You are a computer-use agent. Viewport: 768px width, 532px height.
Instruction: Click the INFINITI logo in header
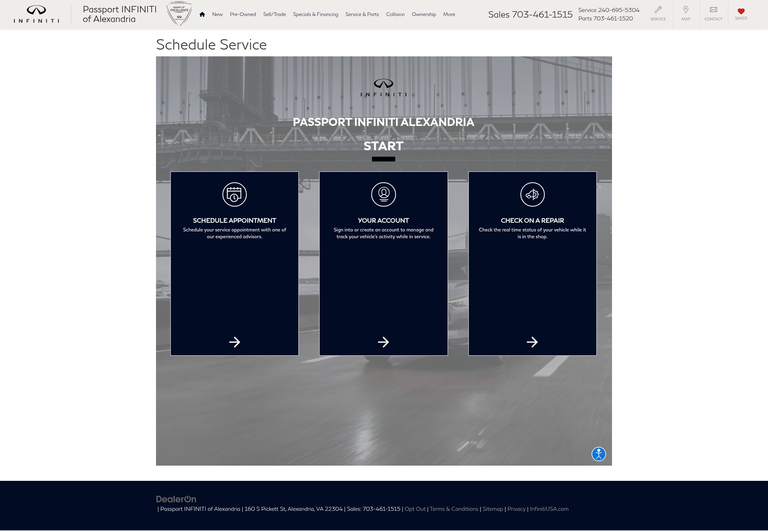pyautogui.click(x=36, y=14)
